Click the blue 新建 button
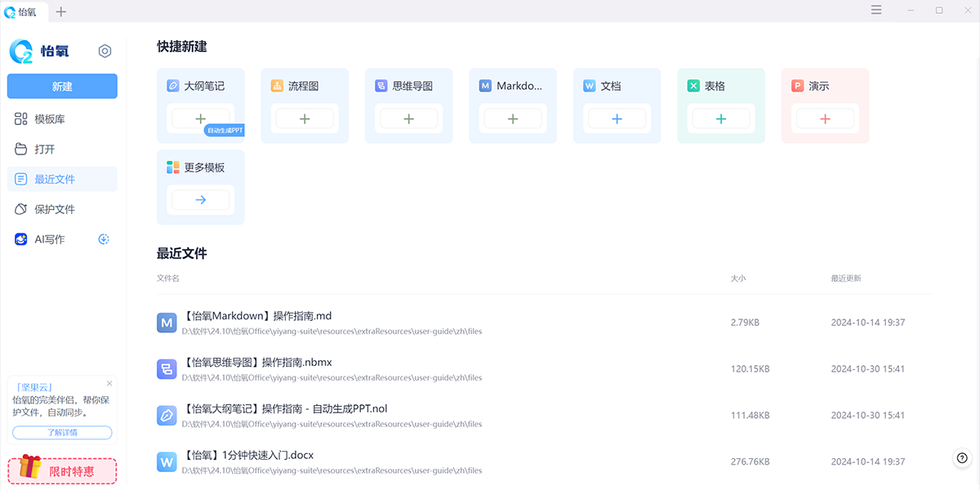The image size is (980, 490). (62, 87)
